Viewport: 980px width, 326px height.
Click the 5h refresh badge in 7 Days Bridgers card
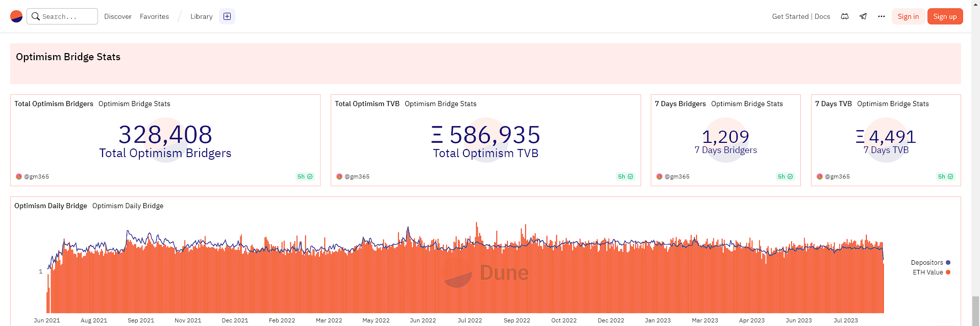(786, 177)
